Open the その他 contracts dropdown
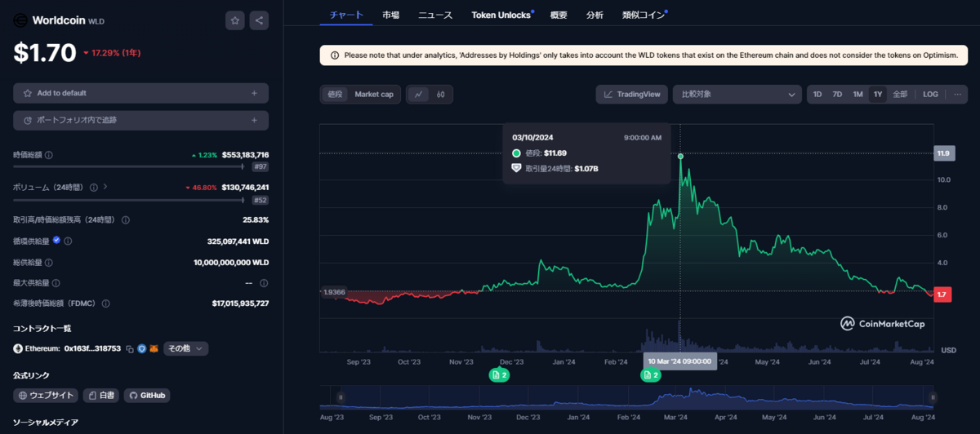The height and width of the screenshot is (434, 980). pyautogui.click(x=186, y=348)
